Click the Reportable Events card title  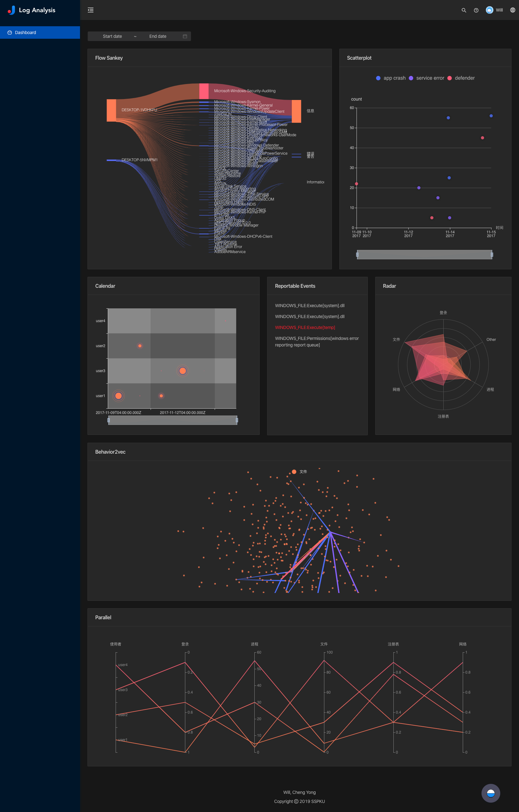(x=295, y=286)
